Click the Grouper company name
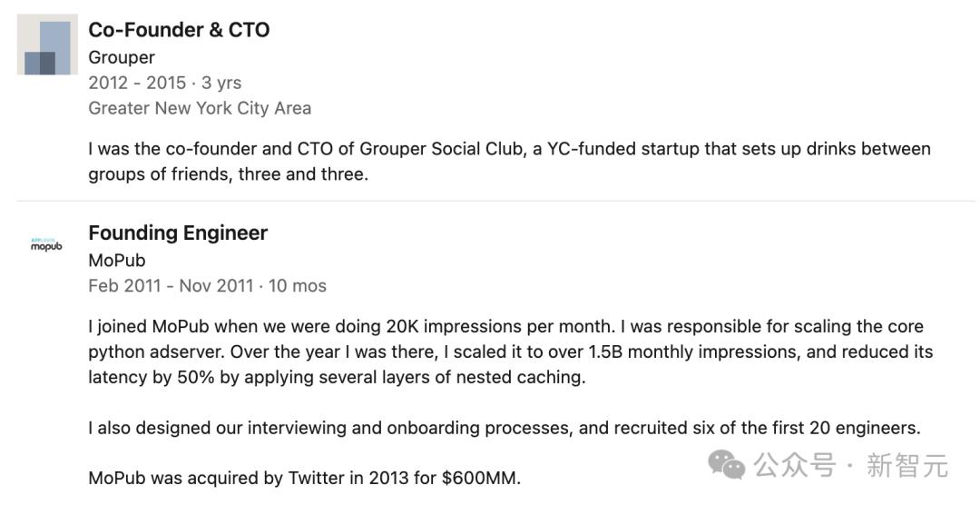The image size is (980, 505). click(122, 57)
